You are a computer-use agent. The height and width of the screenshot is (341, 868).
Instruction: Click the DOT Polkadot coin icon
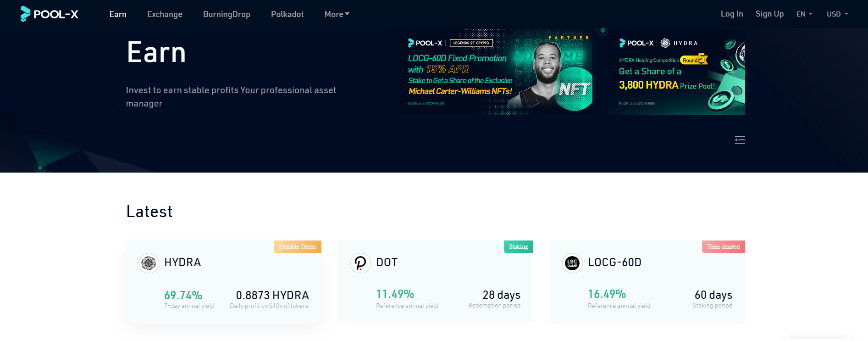click(360, 263)
